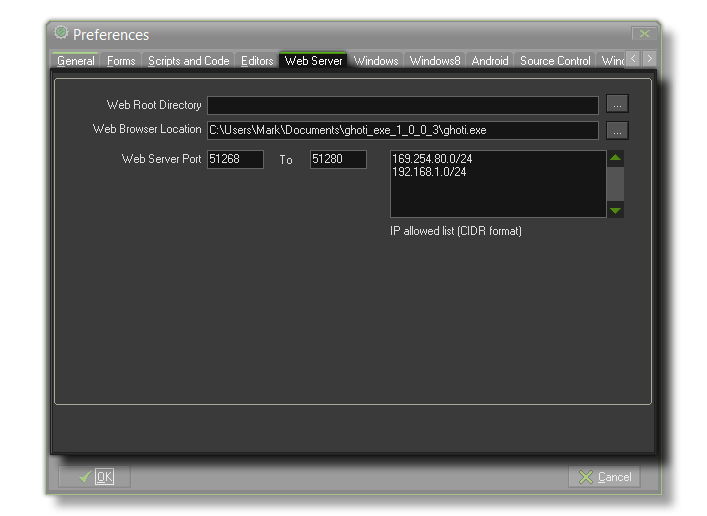The image size is (707, 516).
Task: Switch to the Android tab
Action: [x=490, y=61]
